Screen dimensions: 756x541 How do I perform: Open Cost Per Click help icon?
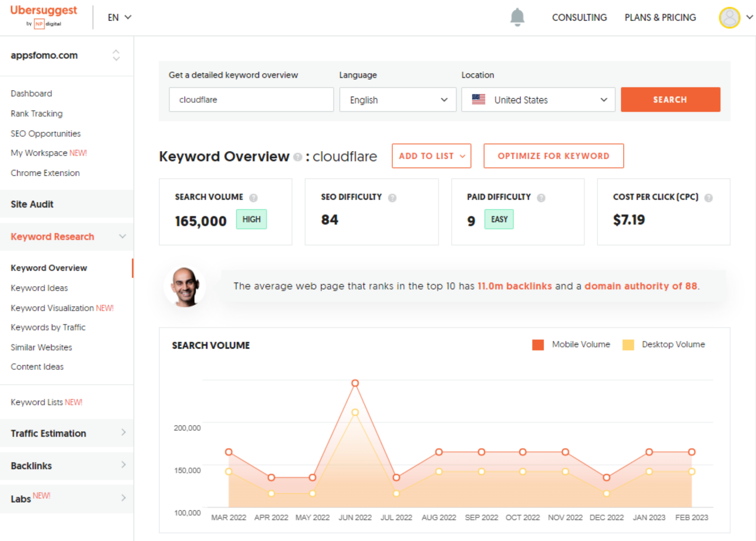tap(708, 198)
